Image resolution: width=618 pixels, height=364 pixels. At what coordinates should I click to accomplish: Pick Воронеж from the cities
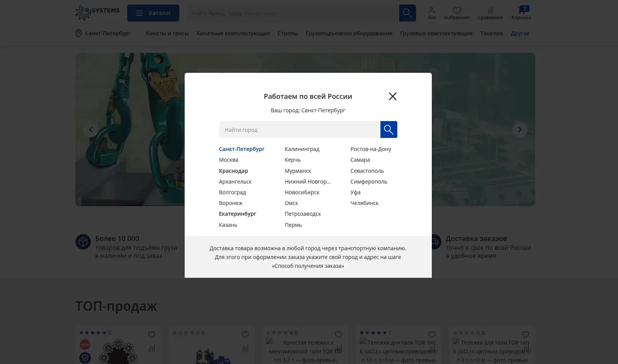click(231, 203)
